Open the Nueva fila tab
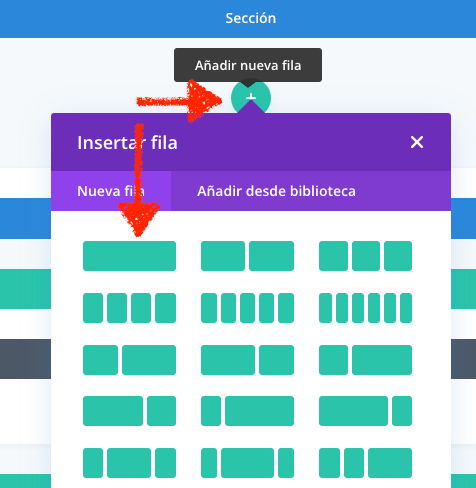476x488 pixels. (111, 191)
